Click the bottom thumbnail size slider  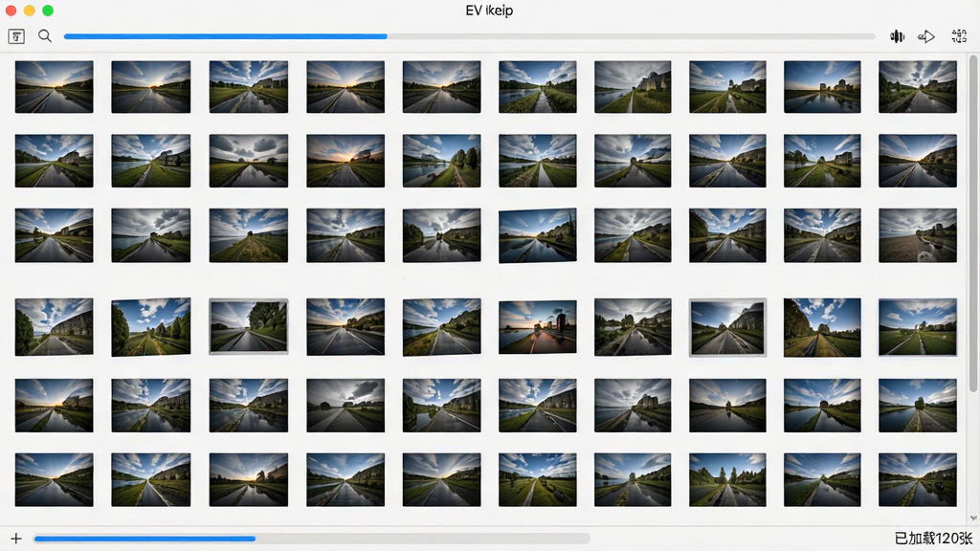(x=312, y=538)
